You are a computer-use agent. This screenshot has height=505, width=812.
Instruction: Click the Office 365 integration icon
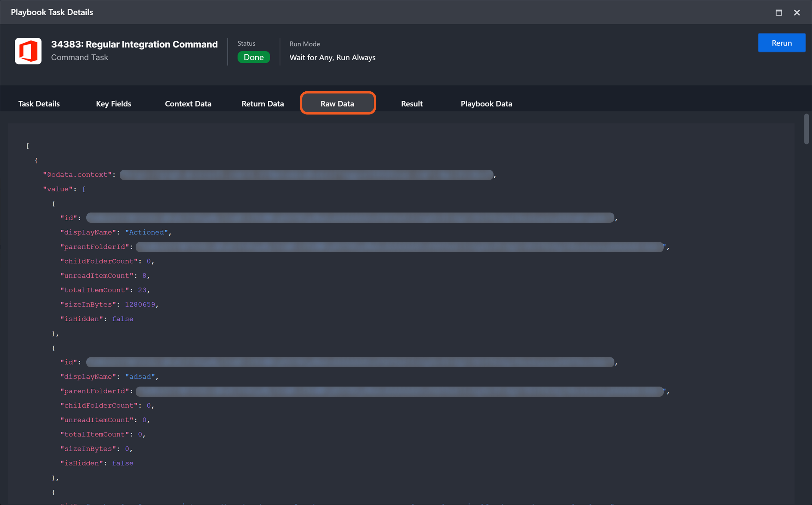click(x=28, y=51)
